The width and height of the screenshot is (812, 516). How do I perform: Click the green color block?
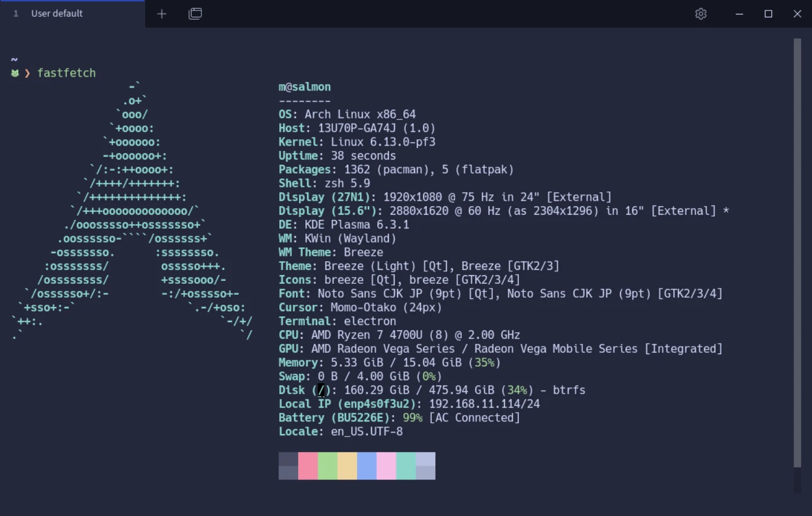coord(328,466)
